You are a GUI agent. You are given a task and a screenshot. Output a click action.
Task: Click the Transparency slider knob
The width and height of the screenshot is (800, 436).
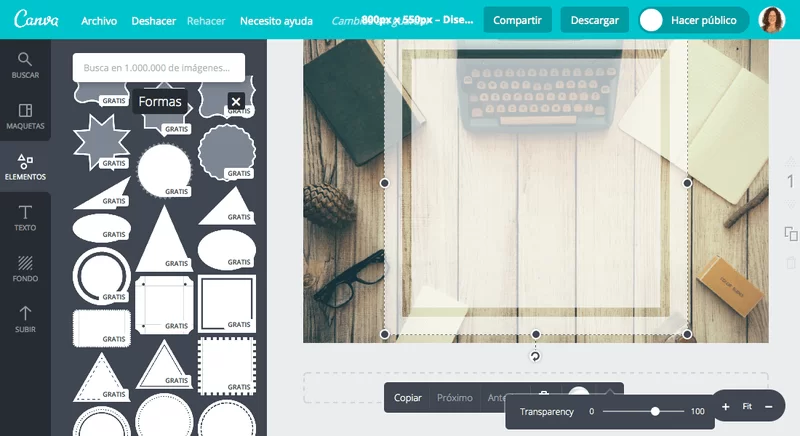(x=655, y=411)
